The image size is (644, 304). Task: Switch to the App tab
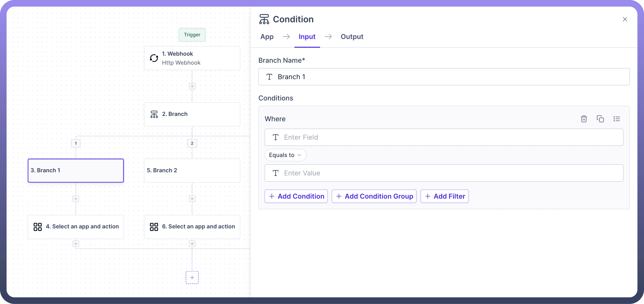pyautogui.click(x=267, y=37)
